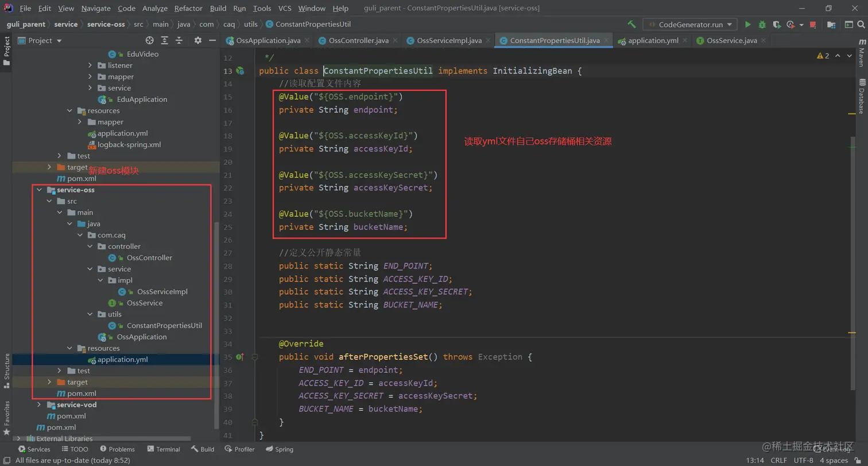Expand the target folder under service-oss
The width and height of the screenshot is (868, 466).
click(49, 382)
